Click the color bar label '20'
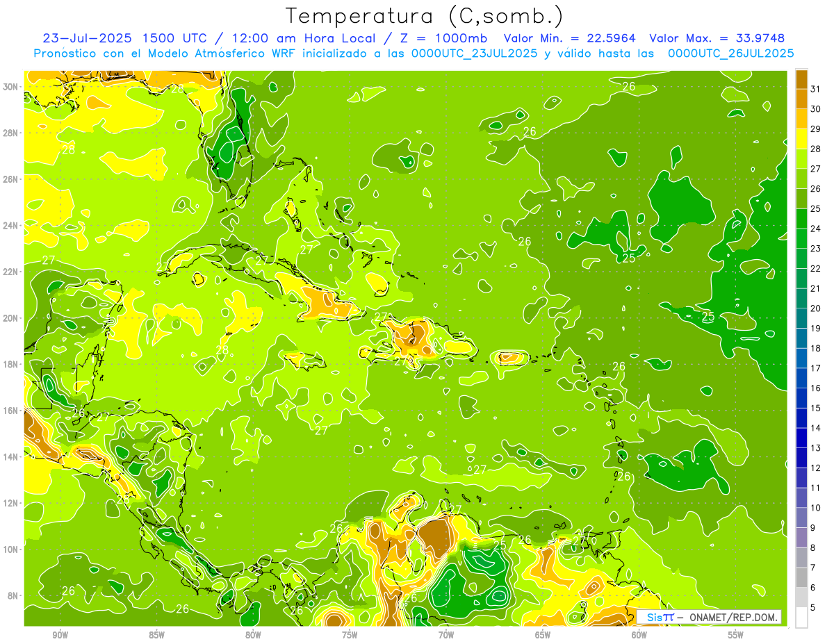The height and width of the screenshot is (644, 834). [816, 308]
